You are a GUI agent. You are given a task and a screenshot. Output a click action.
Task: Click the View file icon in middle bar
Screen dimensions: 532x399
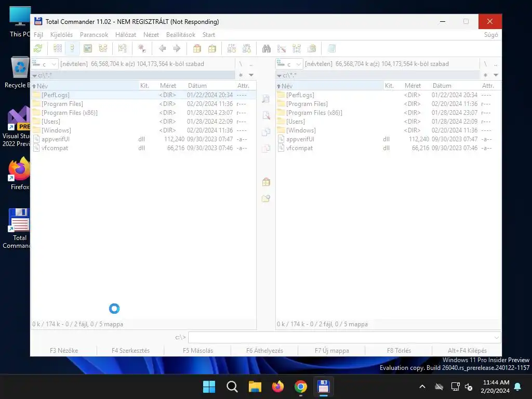266,99
